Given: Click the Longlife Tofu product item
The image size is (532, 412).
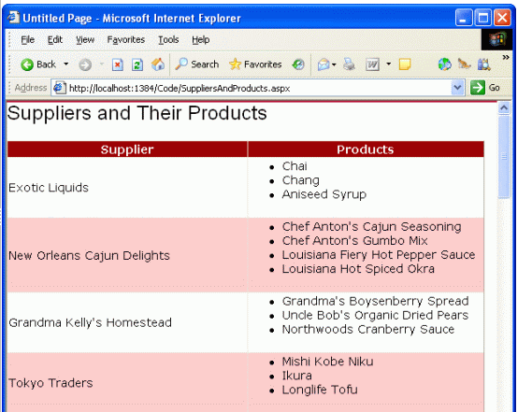Looking at the screenshot, I should pos(320,390).
